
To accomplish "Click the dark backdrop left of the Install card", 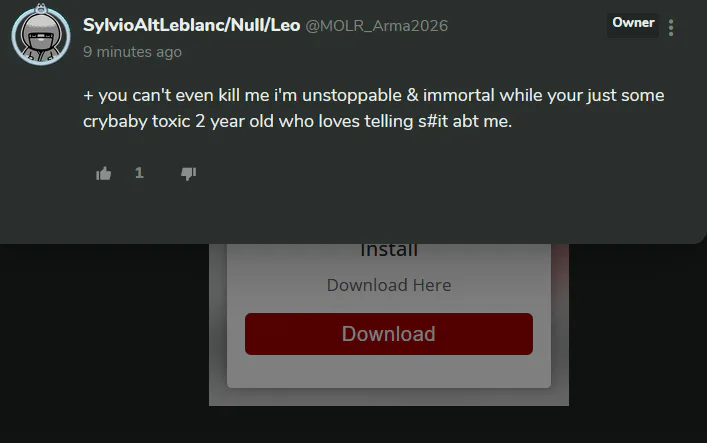I will [104, 343].
